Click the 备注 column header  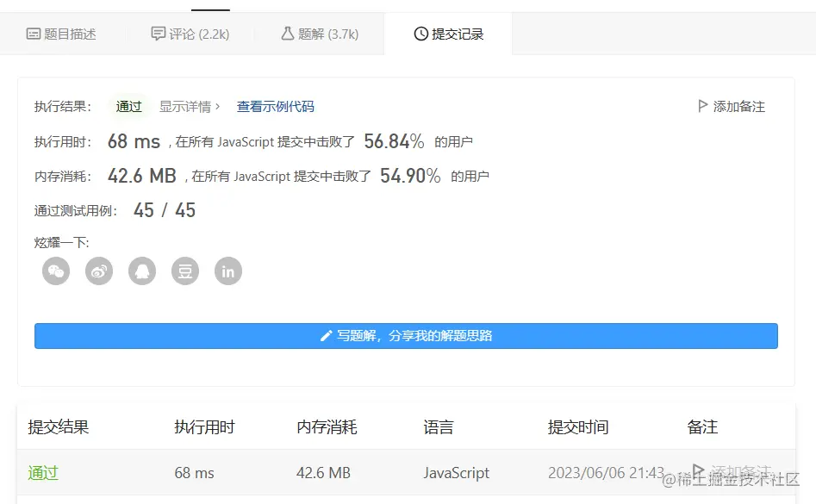click(702, 427)
